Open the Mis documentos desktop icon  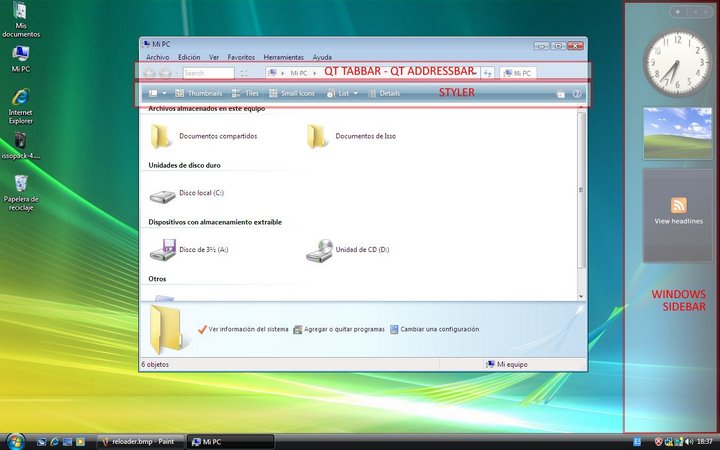[x=21, y=19]
